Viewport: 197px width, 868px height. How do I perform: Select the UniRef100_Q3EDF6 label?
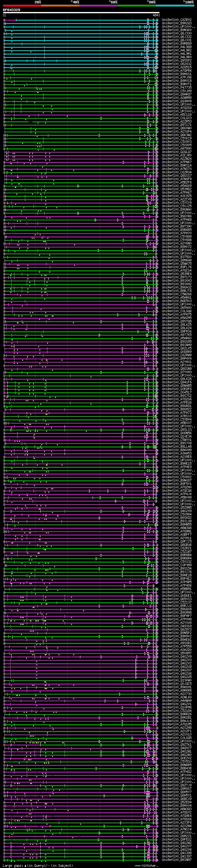click(177, 389)
